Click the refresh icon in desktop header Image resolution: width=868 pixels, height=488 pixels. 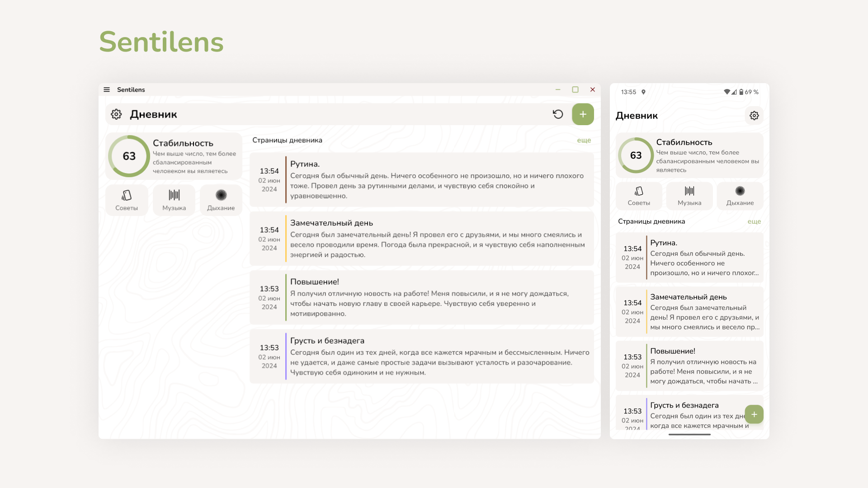click(558, 114)
